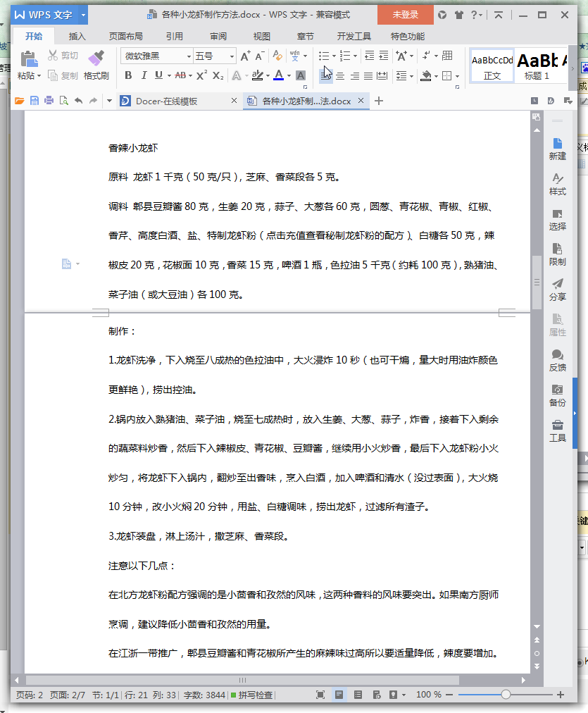The width and height of the screenshot is (588, 713).
Task: Click the clear formatting eraser icon
Action: 277,56
